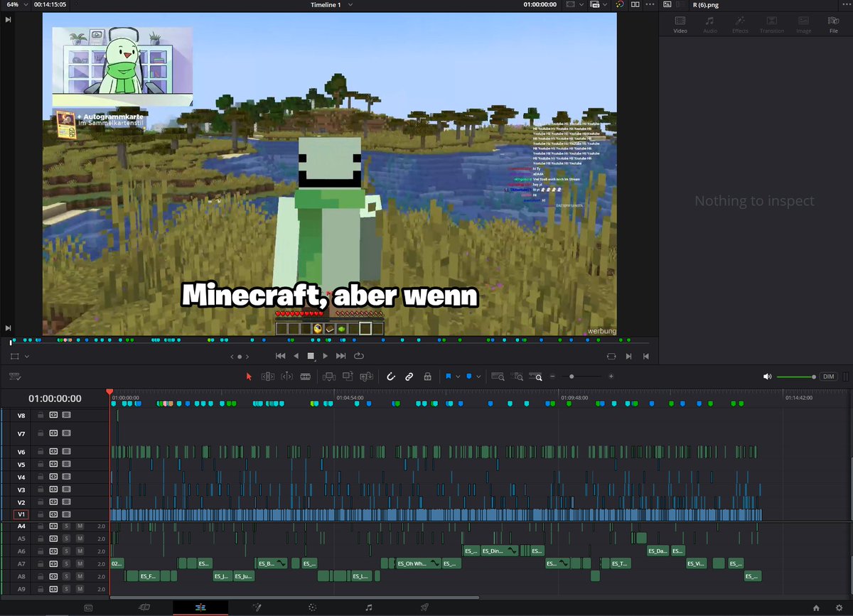Open the Media page icon
The image size is (853, 616).
88,607
